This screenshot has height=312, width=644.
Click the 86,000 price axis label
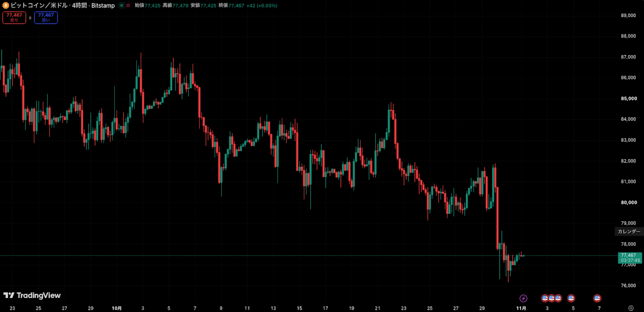(x=628, y=77)
